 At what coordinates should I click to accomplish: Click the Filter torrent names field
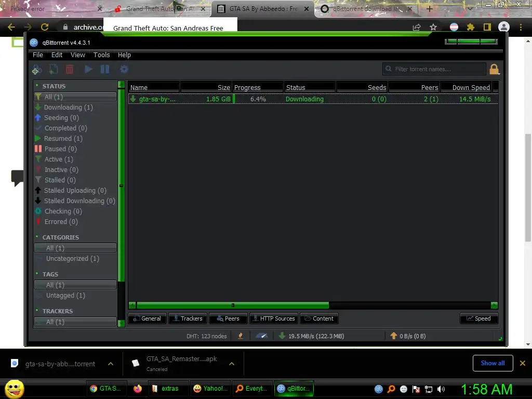434,69
